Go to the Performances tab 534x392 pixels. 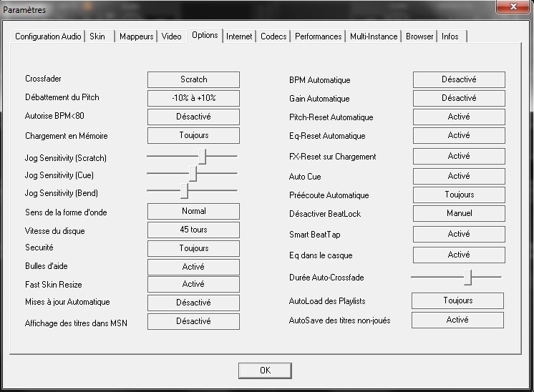[x=318, y=36]
